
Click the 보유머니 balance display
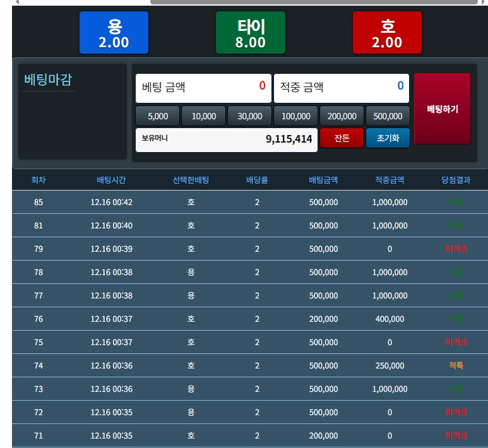(226, 139)
